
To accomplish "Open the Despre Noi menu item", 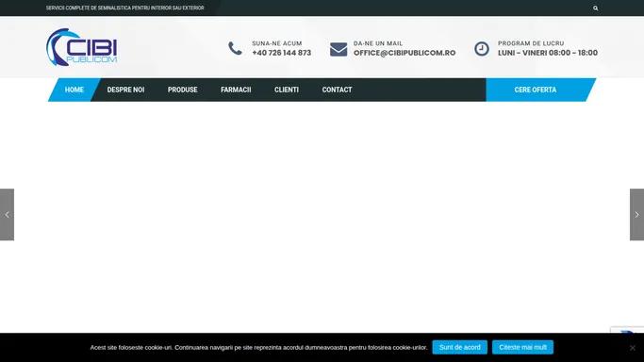I will click(x=125, y=90).
